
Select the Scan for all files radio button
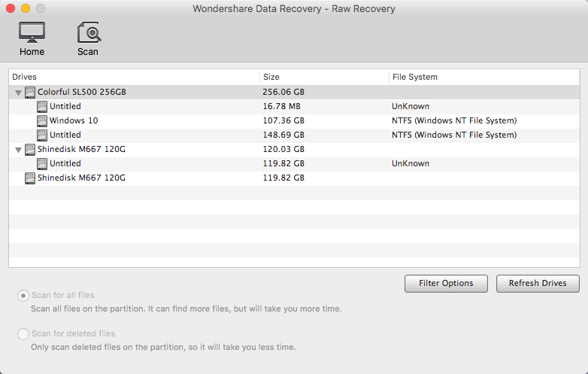point(23,296)
